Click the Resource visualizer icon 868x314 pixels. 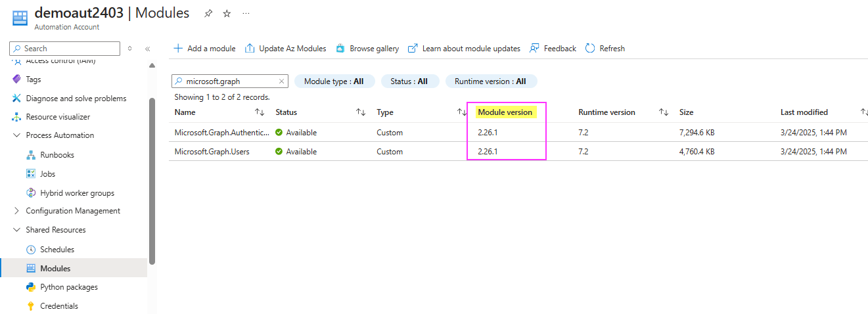point(16,117)
